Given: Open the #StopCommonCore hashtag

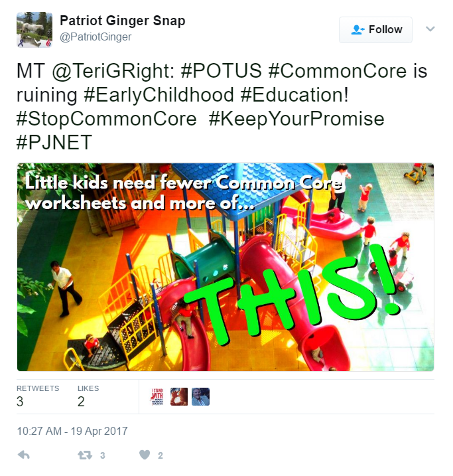Looking at the screenshot, I should point(107,119).
